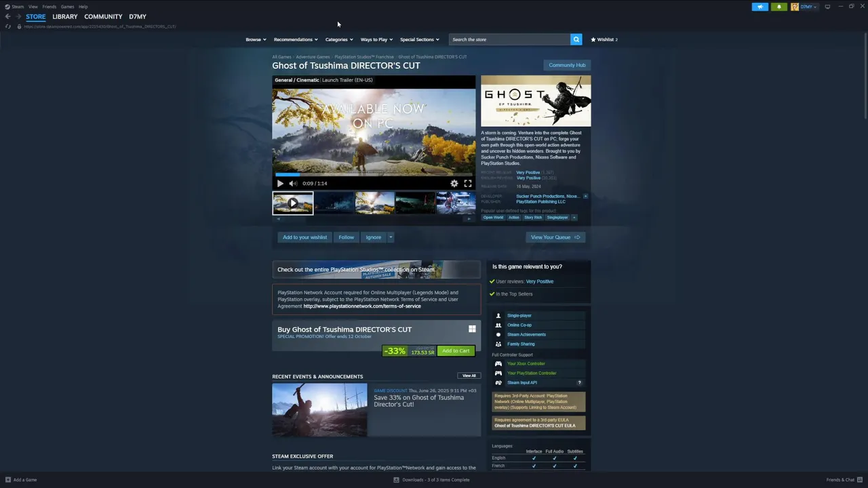Viewport: 868px width, 488px height.
Task: Click the Single-player person icon
Action: point(498,315)
